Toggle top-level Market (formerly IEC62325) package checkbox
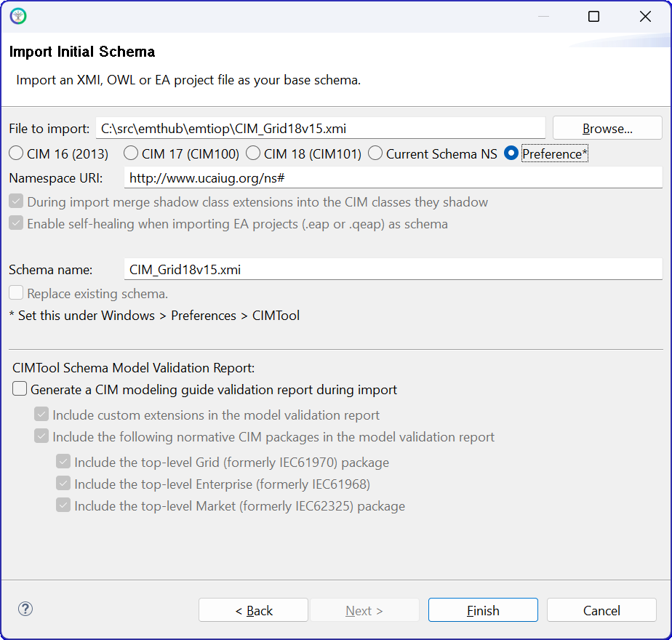The image size is (672, 640). pos(63,505)
